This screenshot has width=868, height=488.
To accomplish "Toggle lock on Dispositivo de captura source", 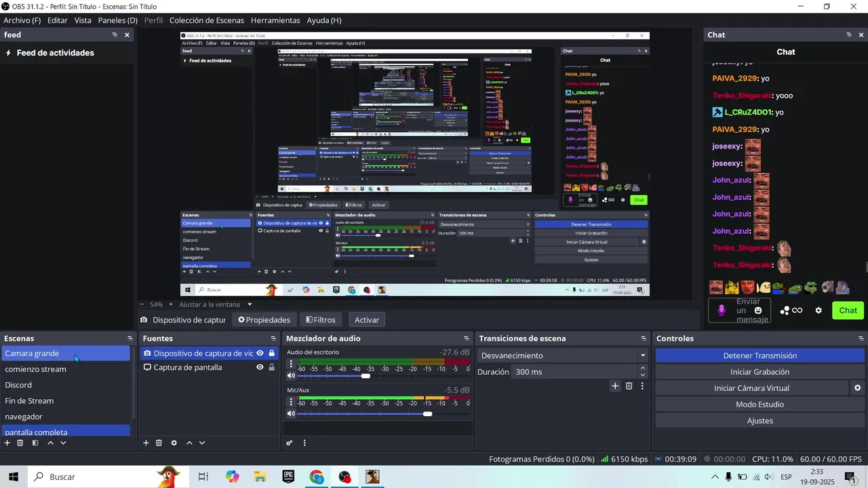I will pos(272,353).
